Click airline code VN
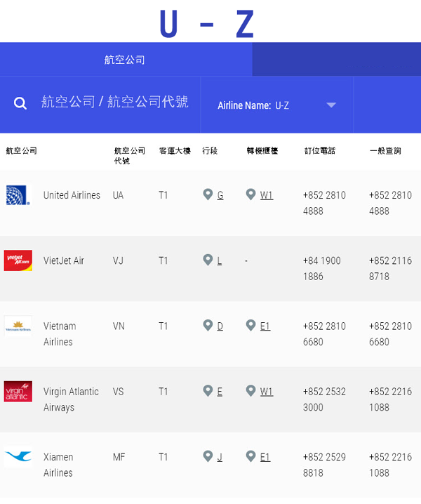The height and width of the screenshot is (504, 421). tap(119, 326)
